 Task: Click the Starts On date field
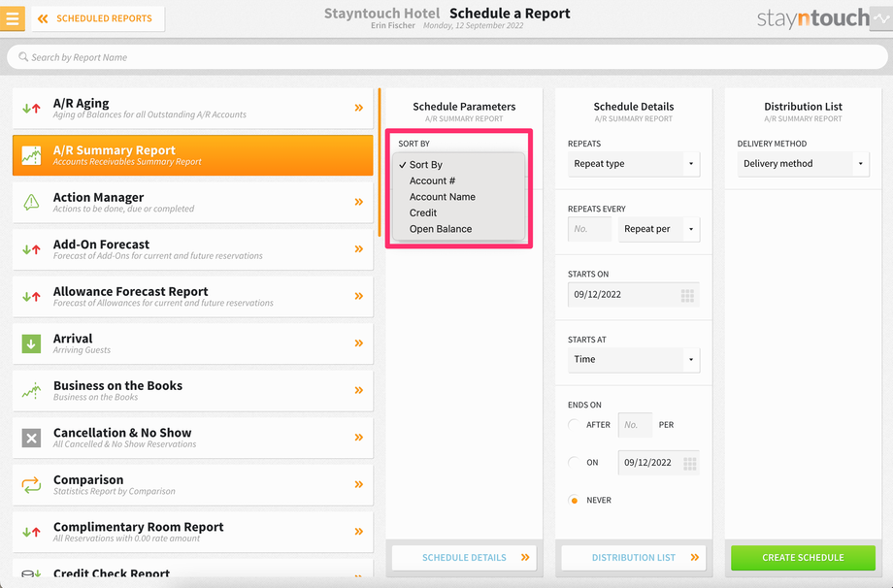pyautogui.click(x=633, y=295)
